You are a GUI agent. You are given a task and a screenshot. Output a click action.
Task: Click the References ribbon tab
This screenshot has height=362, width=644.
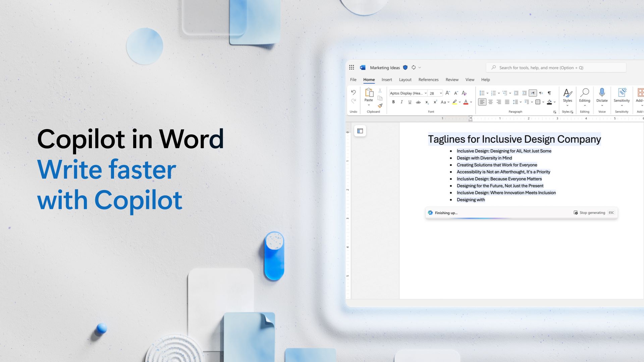(428, 79)
